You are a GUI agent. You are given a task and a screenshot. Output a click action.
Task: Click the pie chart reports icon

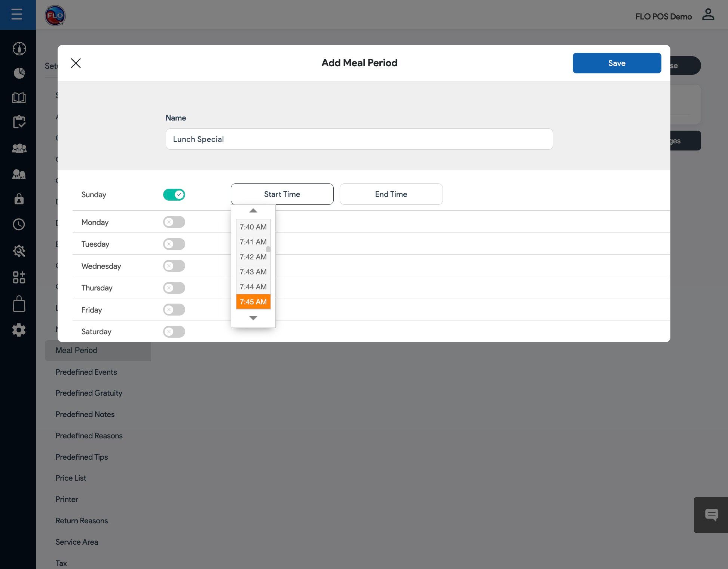coord(19,73)
